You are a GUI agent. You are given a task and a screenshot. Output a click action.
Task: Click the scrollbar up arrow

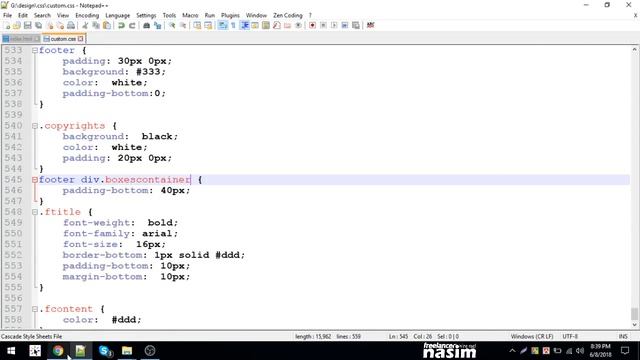coord(634,49)
